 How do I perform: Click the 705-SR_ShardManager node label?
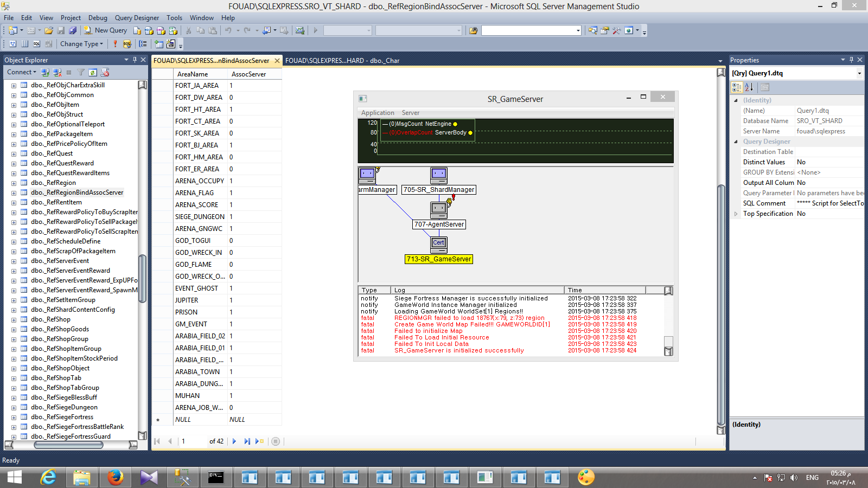coord(439,190)
